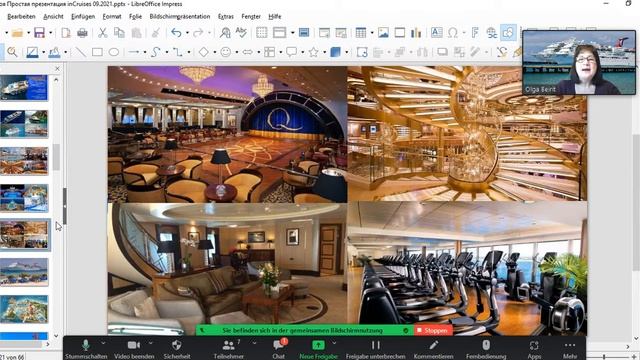Run the spelling check icon

click(x=241, y=33)
